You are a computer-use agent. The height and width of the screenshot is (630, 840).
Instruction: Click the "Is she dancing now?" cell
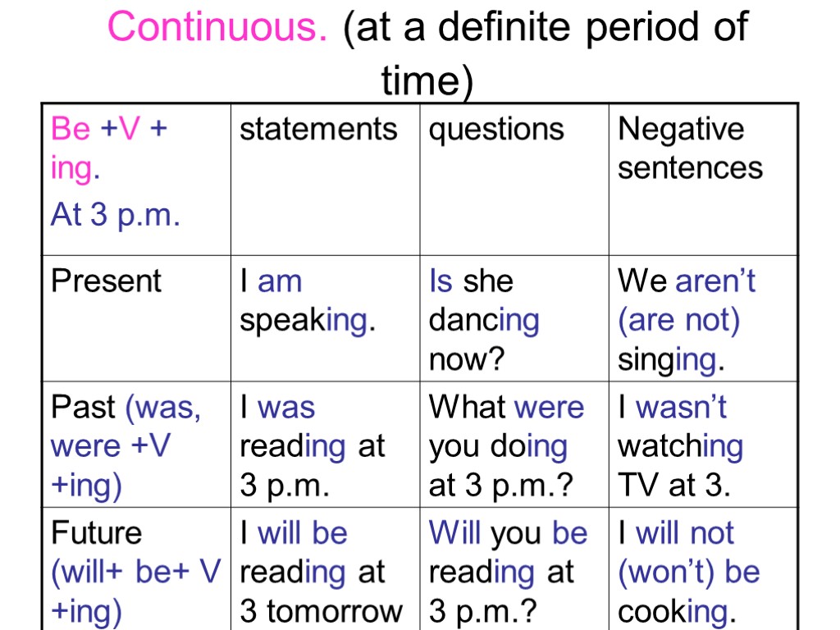coord(484,319)
